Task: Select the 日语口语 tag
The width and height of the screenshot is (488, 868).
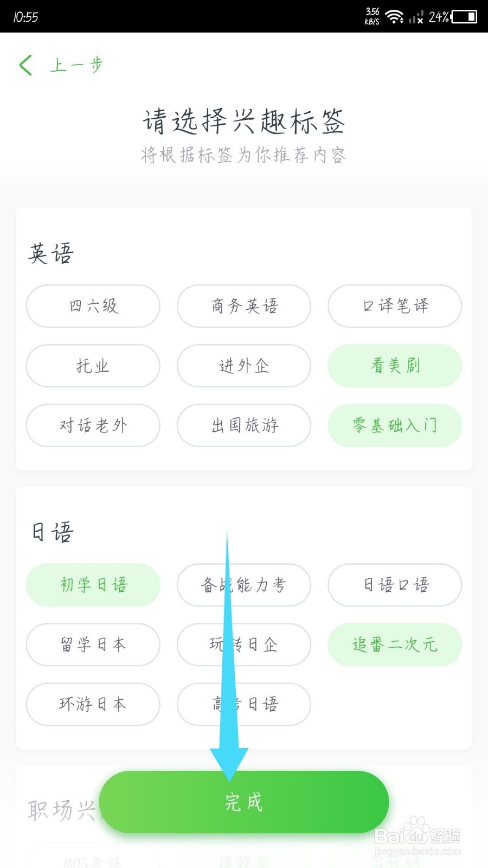Action: coord(395,585)
